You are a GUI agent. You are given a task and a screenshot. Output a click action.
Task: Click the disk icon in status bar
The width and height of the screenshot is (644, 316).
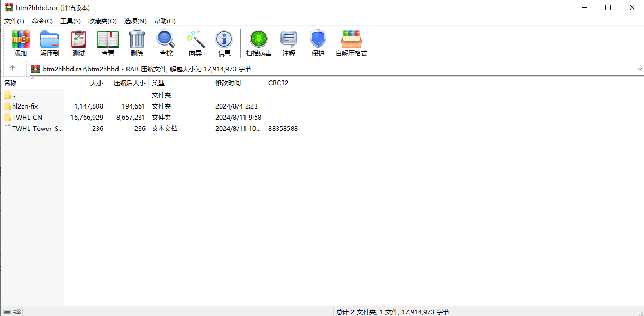(7, 312)
